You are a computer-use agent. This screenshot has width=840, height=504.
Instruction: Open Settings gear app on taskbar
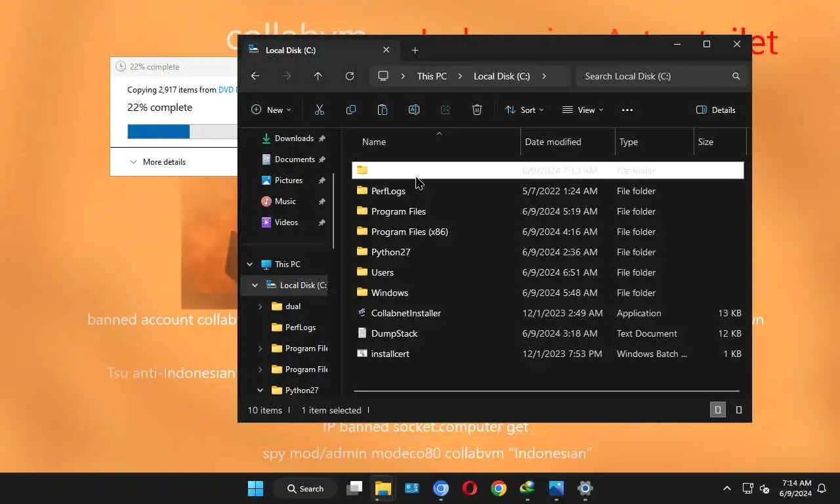point(585,488)
